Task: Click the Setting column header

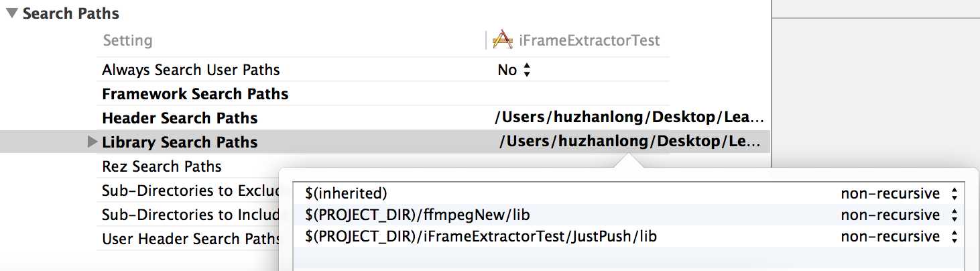Action: 127,40
